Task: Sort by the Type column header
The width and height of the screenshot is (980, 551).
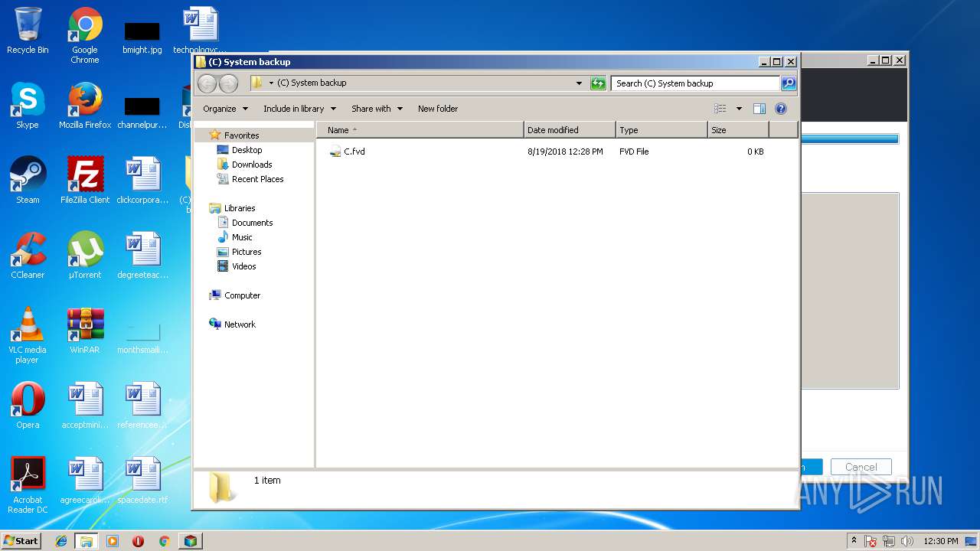Action: 661,130
